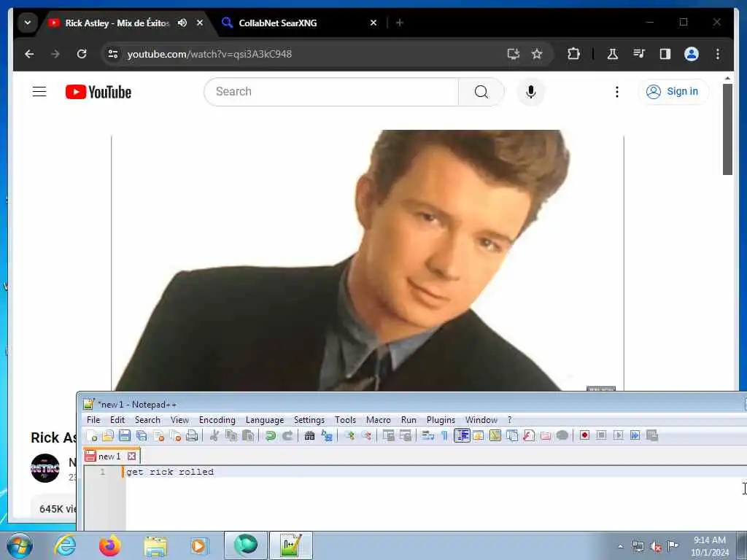Open Notepad++ Plugins menu
The image size is (747, 560).
click(441, 419)
